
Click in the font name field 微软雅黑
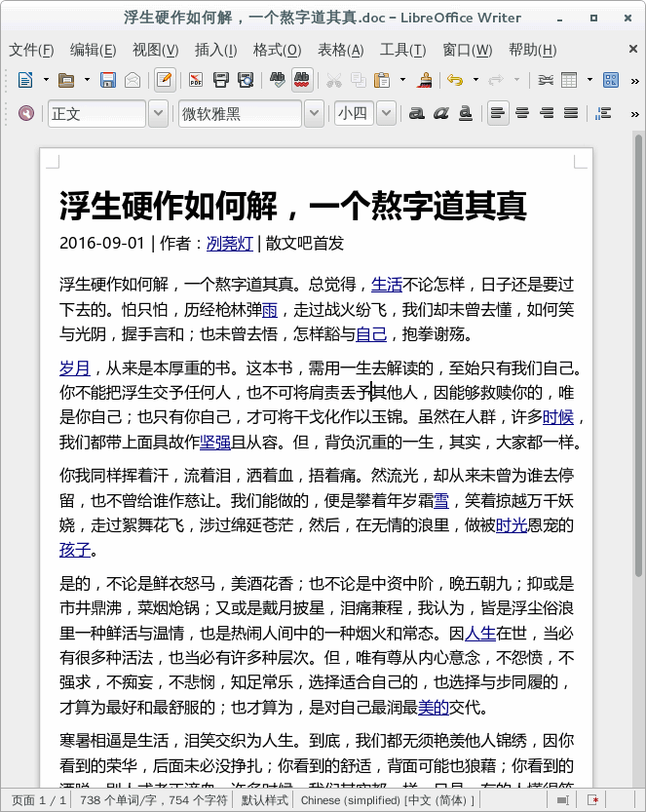pyautogui.click(x=240, y=113)
